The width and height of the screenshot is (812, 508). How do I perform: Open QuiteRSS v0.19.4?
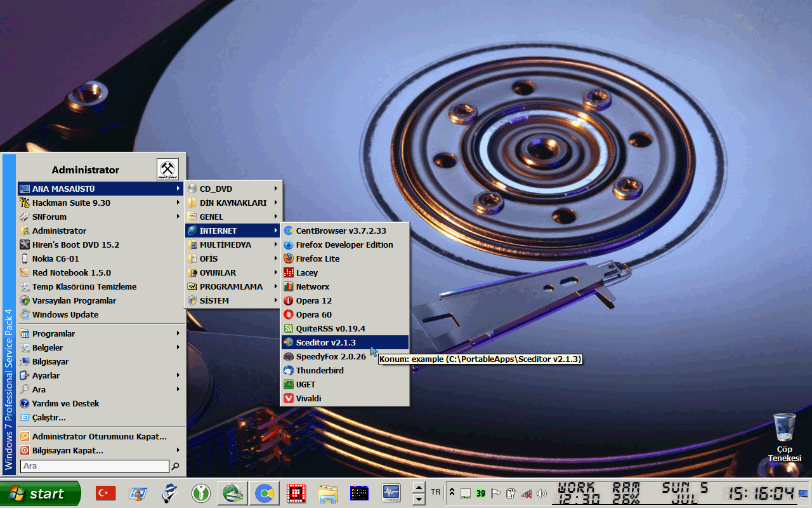[x=345, y=328]
